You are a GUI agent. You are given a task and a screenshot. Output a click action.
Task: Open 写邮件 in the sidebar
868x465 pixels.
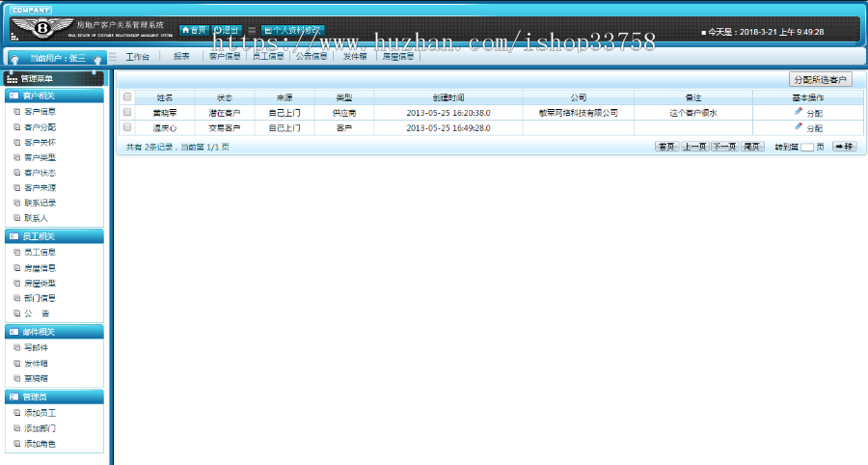[x=36, y=347]
